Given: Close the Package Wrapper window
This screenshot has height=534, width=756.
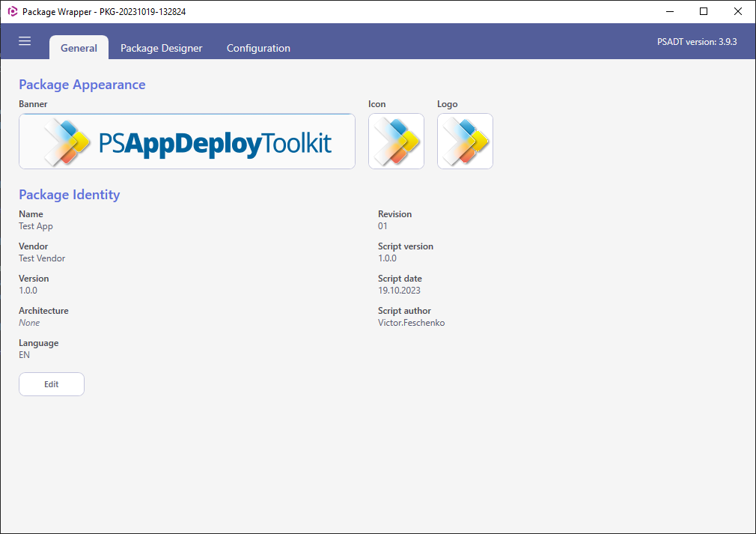Looking at the screenshot, I should pos(738,11).
